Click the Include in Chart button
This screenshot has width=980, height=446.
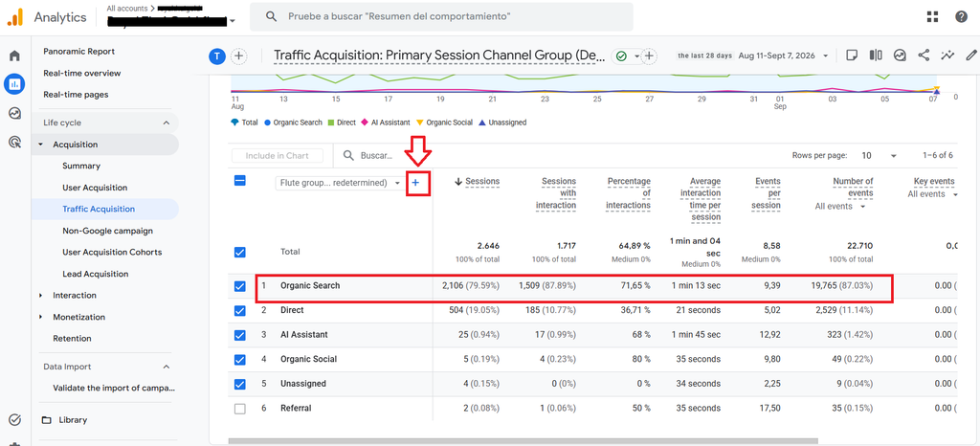coord(278,156)
